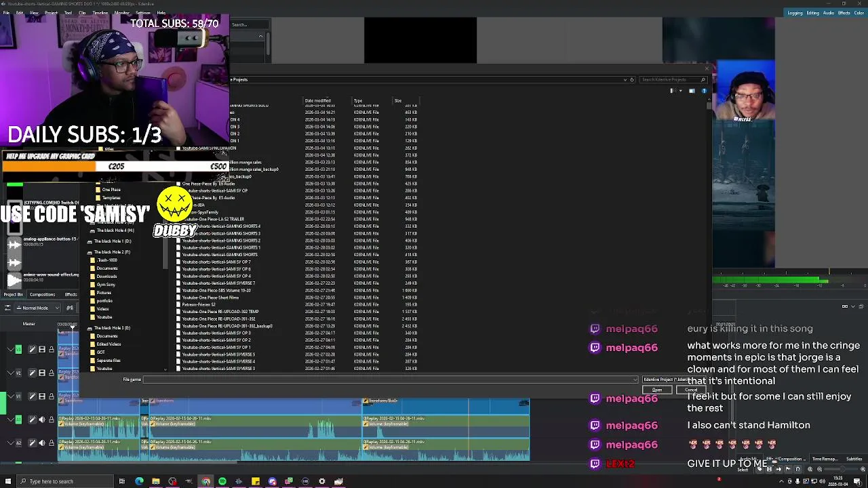Open File Explorer from taskbar
The image size is (868, 488).
[x=155, y=481]
